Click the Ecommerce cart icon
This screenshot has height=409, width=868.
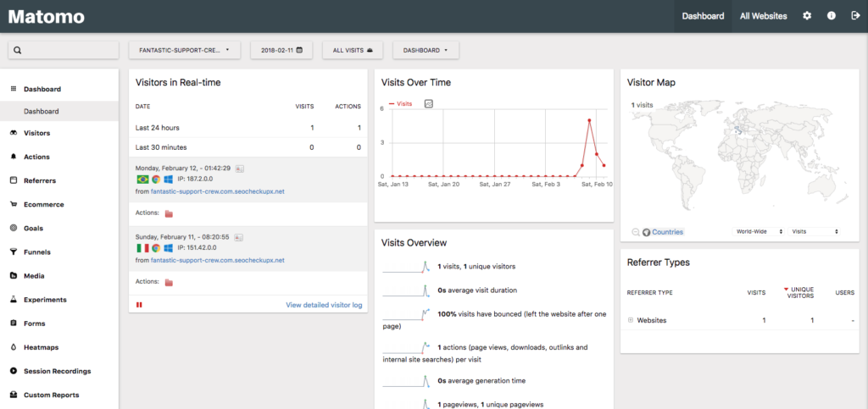pyautogui.click(x=14, y=205)
